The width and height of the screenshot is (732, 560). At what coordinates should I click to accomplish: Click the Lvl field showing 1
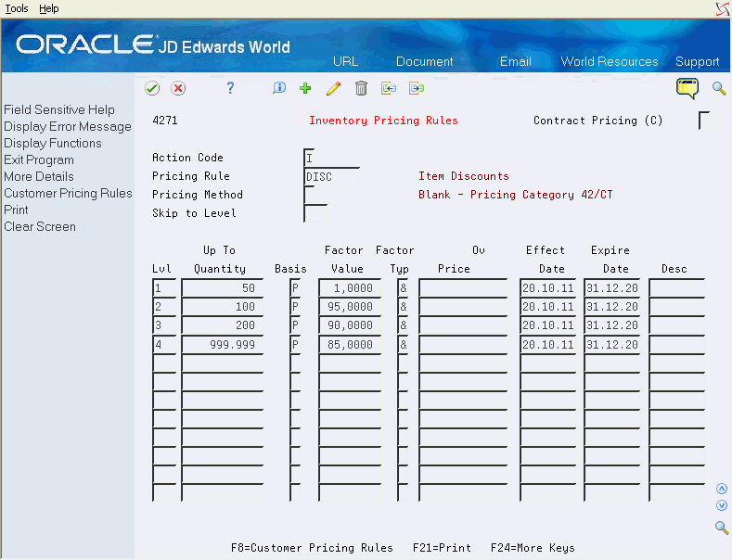click(164, 288)
